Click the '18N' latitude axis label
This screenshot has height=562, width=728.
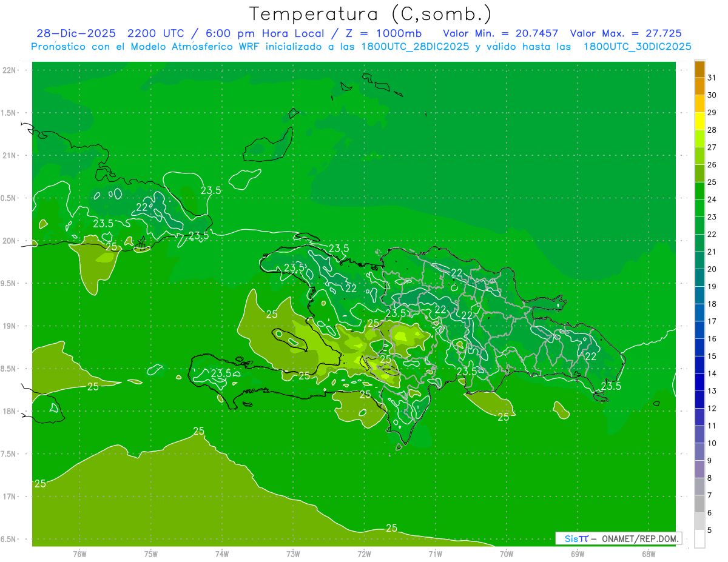[8, 412]
